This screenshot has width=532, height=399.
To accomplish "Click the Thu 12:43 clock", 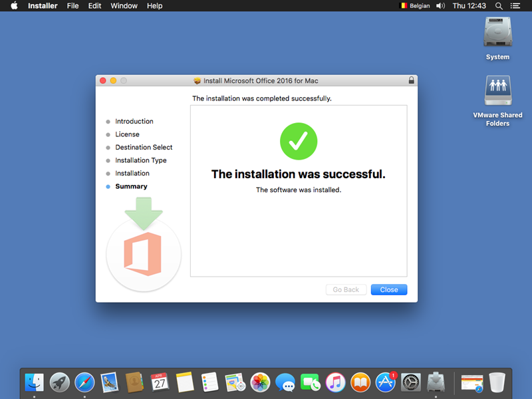I will click(469, 6).
